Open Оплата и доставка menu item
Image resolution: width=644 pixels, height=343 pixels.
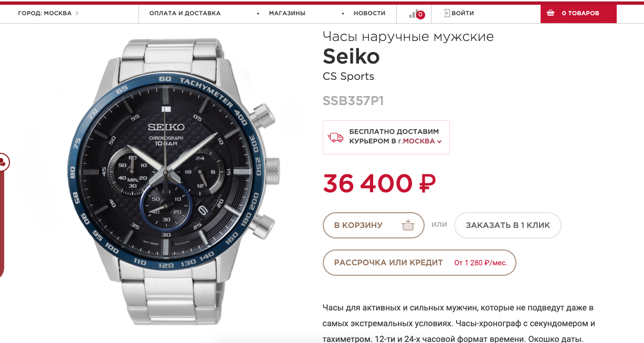pyautogui.click(x=185, y=13)
